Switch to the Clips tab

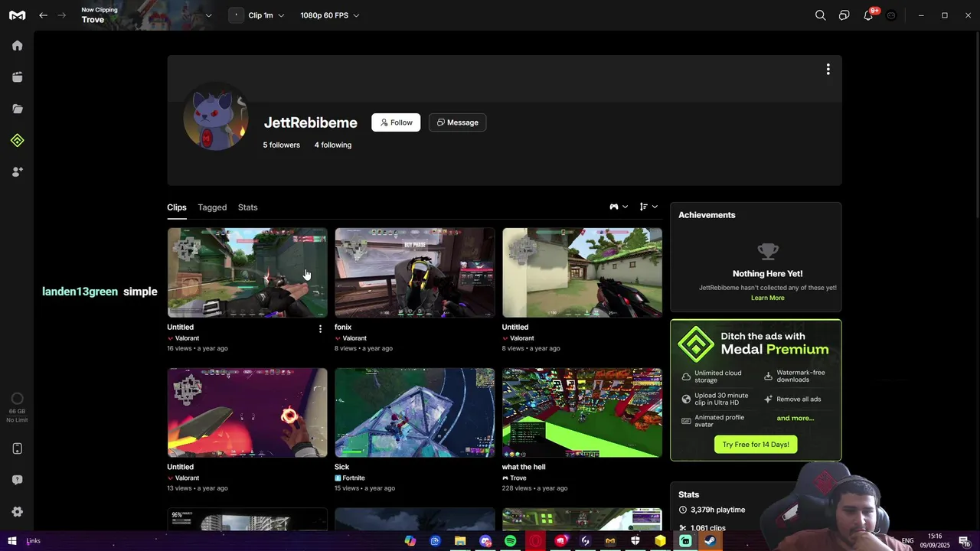click(177, 207)
